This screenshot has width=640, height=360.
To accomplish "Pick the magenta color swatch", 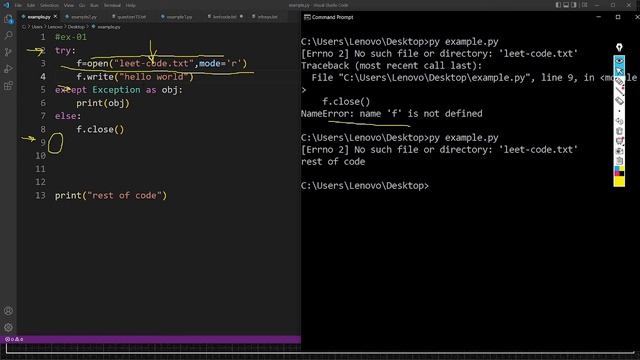I will 617,173.
